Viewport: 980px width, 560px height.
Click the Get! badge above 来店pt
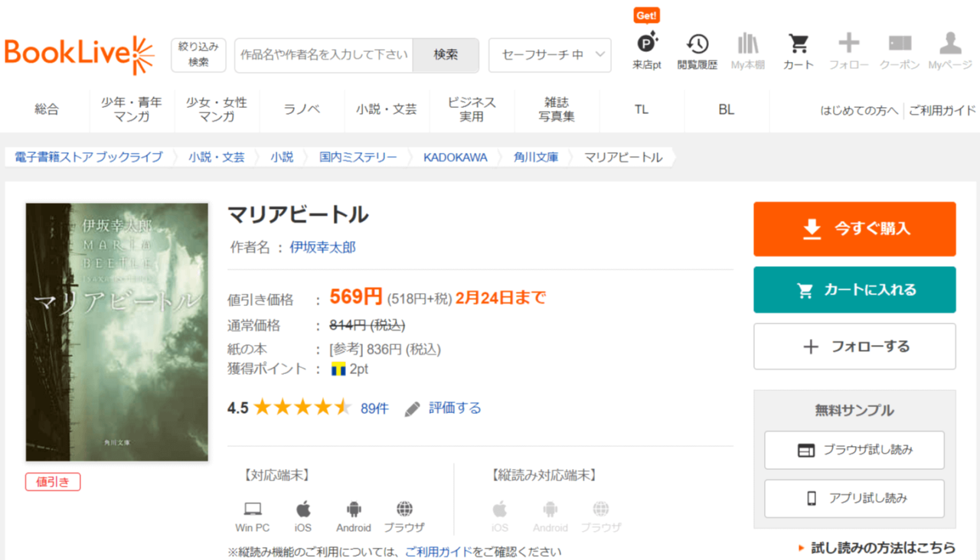pos(647,15)
